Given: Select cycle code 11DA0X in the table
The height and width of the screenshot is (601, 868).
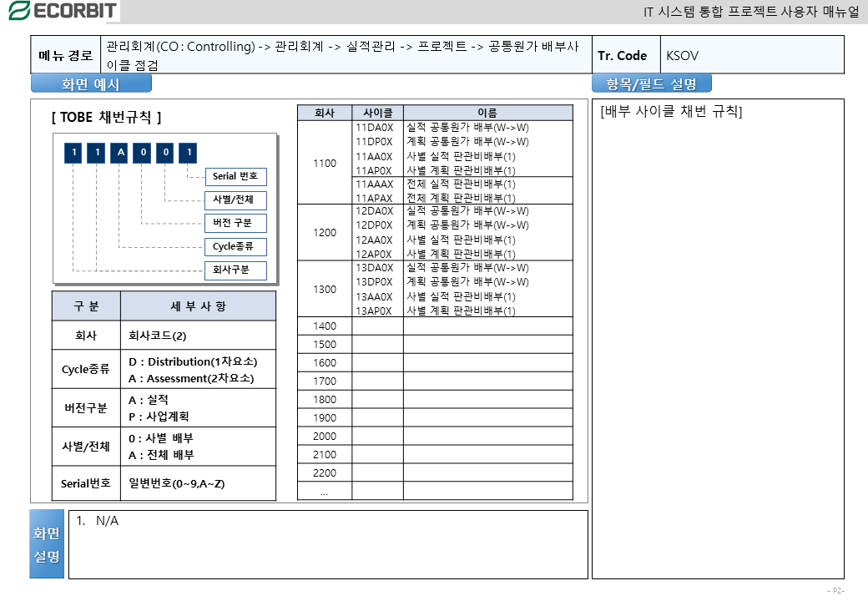Looking at the screenshot, I should pos(374,128).
